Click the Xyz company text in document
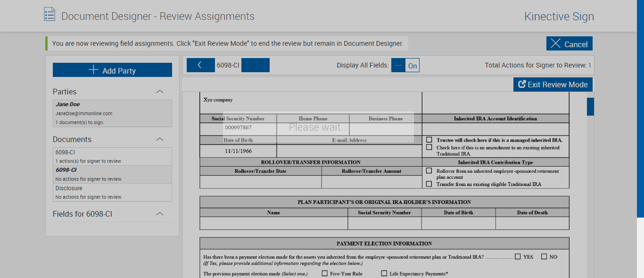The image size is (644, 278). click(x=218, y=100)
